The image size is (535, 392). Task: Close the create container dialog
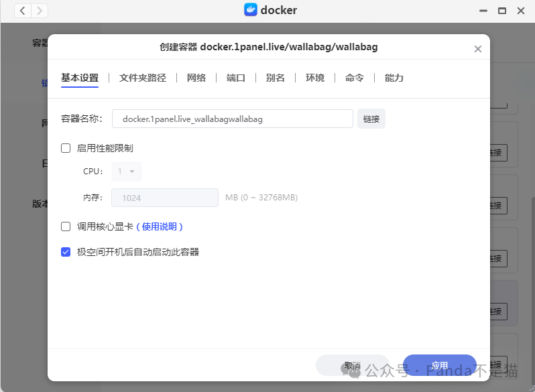477,49
